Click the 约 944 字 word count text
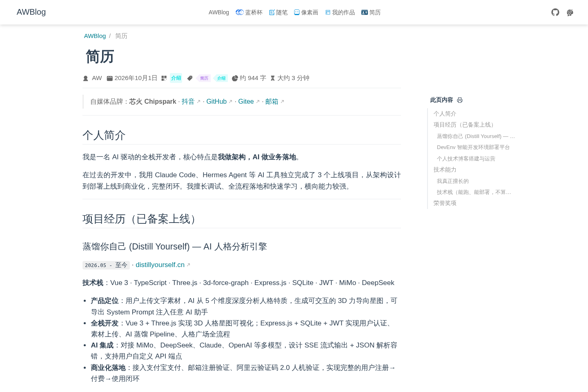 coord(253,78)
